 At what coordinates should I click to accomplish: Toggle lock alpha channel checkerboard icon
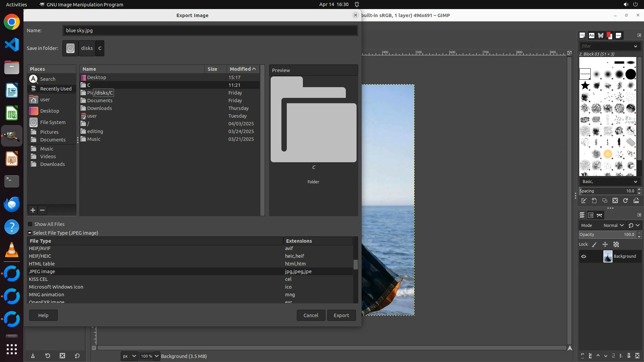coord(616,245)
